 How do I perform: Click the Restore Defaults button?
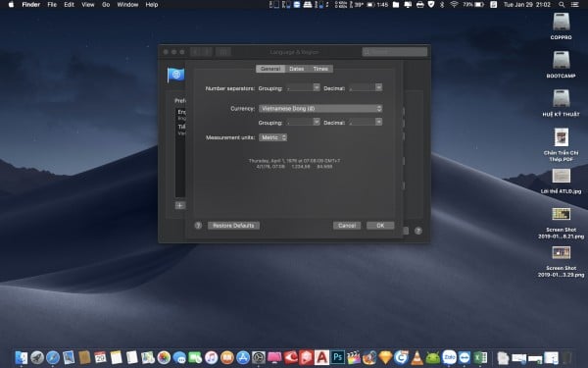coord(233,226)
